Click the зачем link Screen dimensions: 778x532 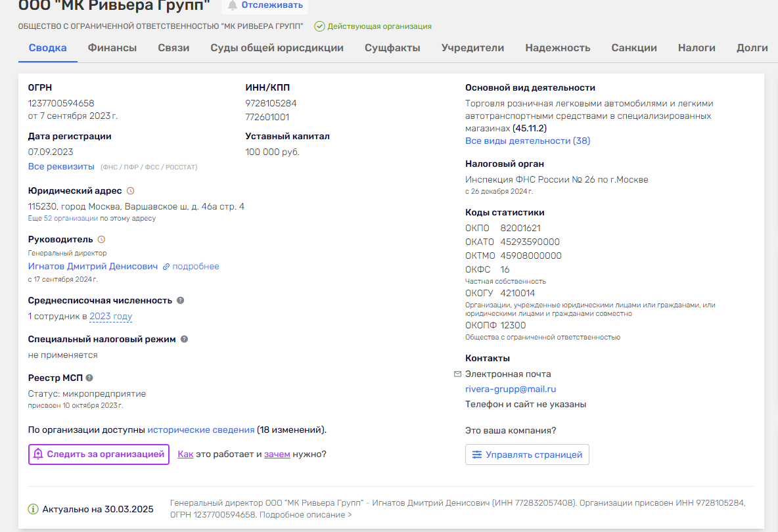tap(277, 454)
